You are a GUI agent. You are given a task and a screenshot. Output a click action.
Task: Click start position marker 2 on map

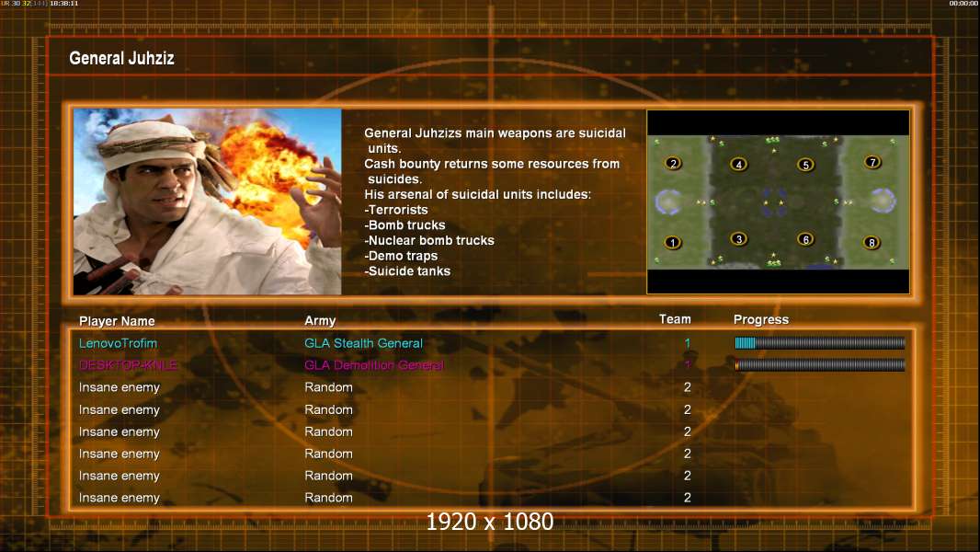(673, 164)
